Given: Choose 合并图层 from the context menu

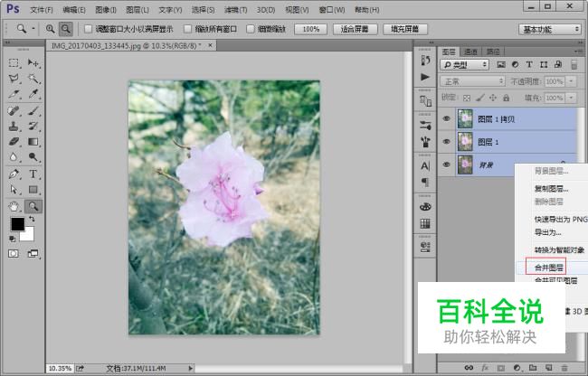Looking at the screenshot, I should pos(549,268).
